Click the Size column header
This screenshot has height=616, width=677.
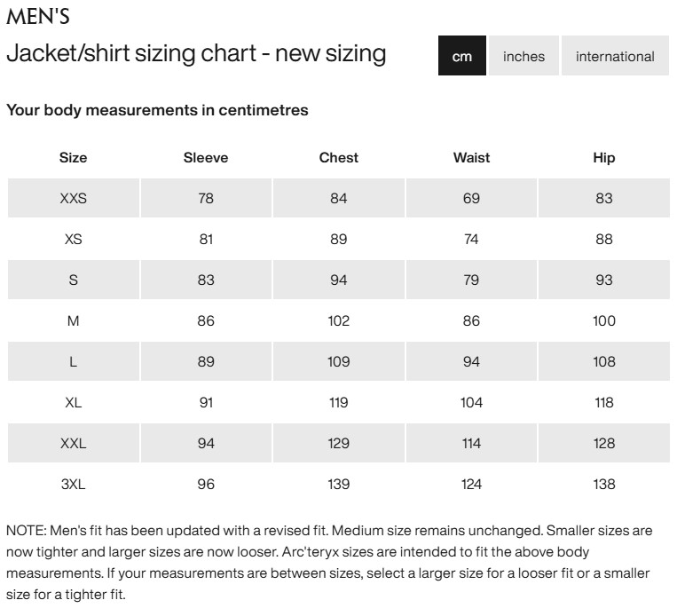pyautogui.click(x=74, y=158)
